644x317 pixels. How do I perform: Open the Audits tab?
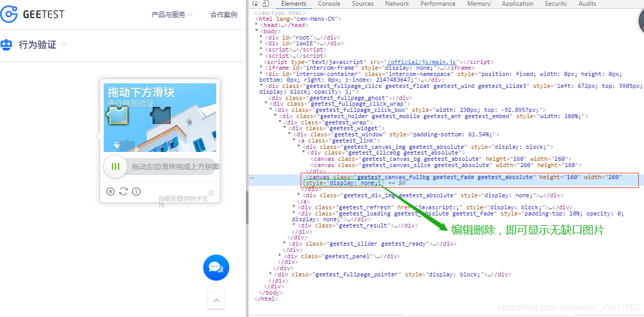pos(587,4)
